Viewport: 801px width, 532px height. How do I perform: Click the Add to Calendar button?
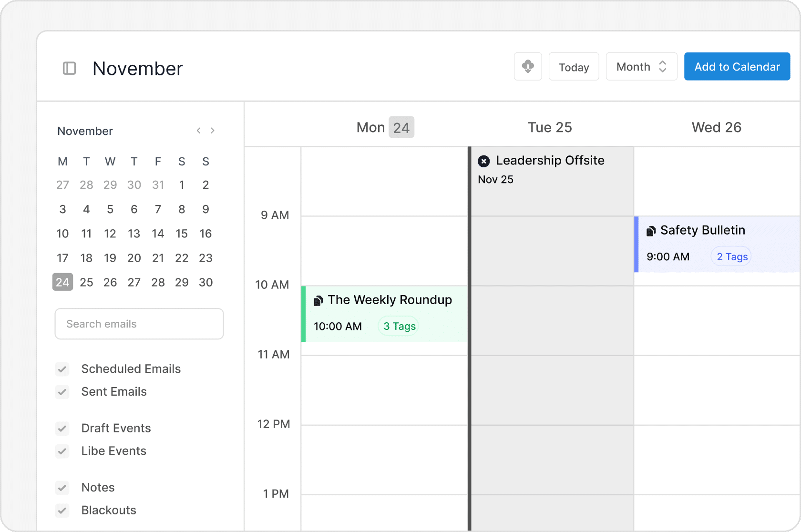coord(737,67)
